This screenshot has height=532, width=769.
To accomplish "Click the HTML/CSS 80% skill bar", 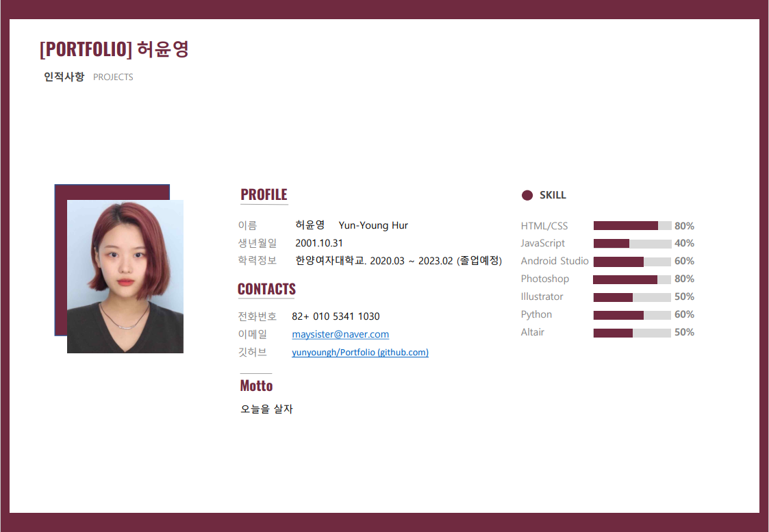I will (632, 225).
